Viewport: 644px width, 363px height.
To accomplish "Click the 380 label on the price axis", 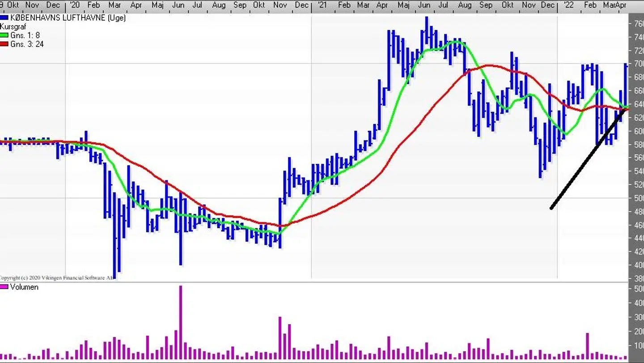I will click(x=636, y=278).
